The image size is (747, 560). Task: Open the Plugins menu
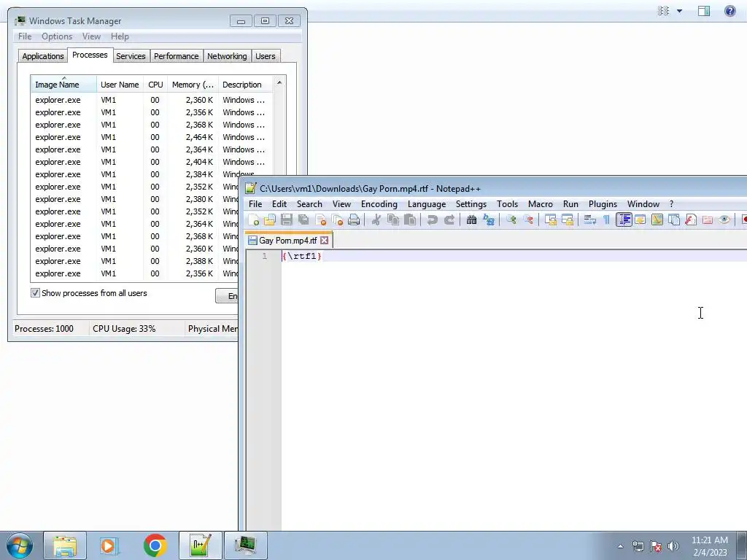603,204
